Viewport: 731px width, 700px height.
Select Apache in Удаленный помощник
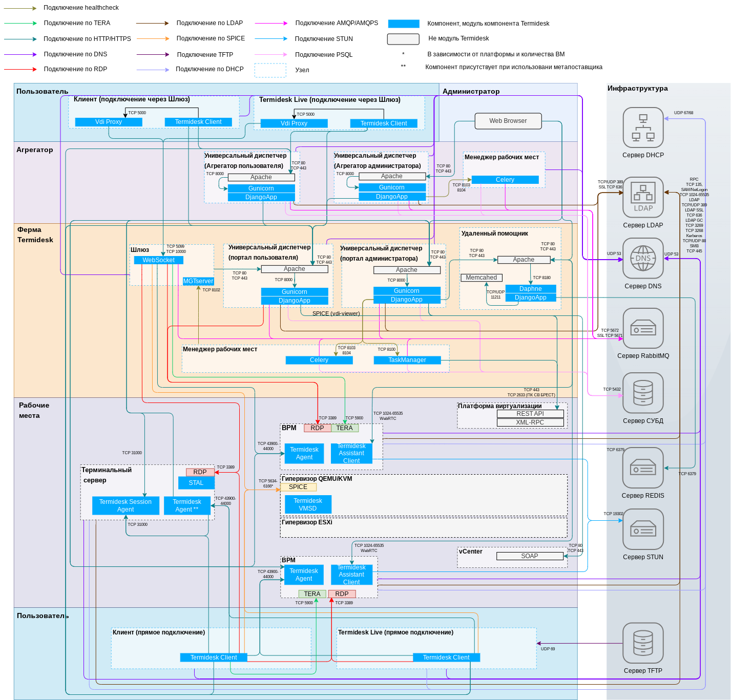[524, 260]
